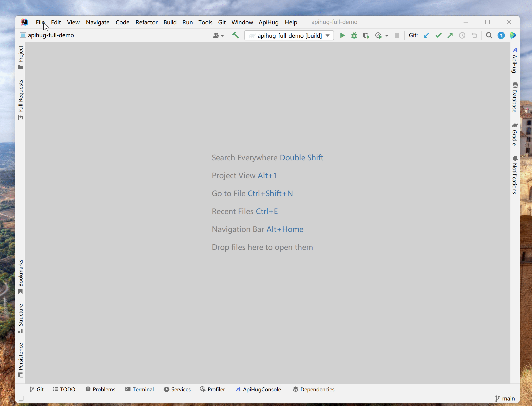
Task: Build the project with the hammer icon
Action: (235, 35)
